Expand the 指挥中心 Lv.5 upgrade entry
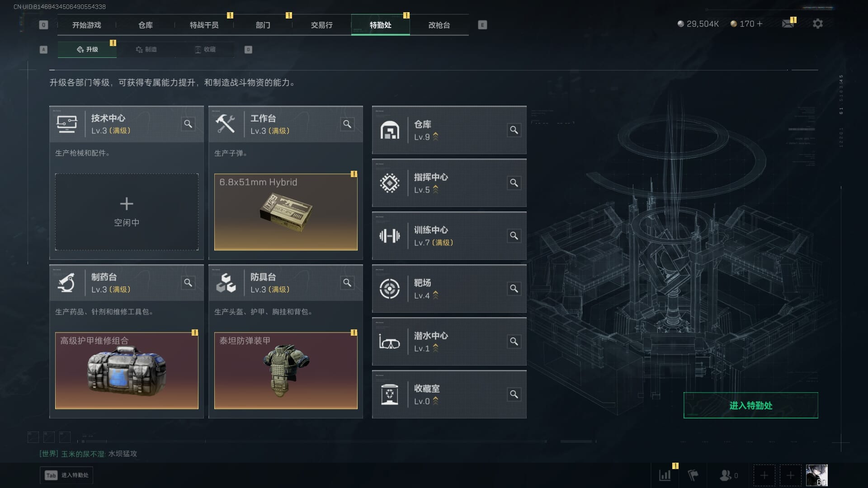The width and height of the screenshot is (868, 488). click(449, 183)
